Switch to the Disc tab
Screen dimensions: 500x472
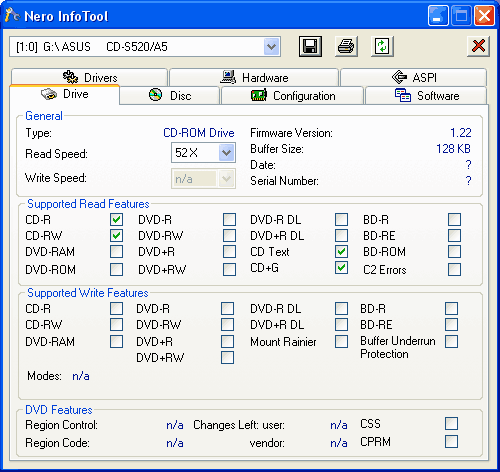pos(170,96)
